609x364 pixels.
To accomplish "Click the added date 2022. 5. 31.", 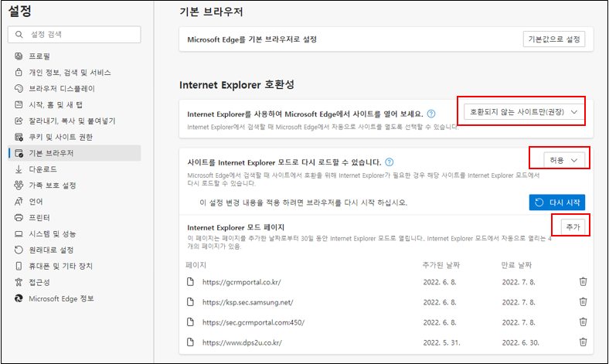I will pos(441,342).
